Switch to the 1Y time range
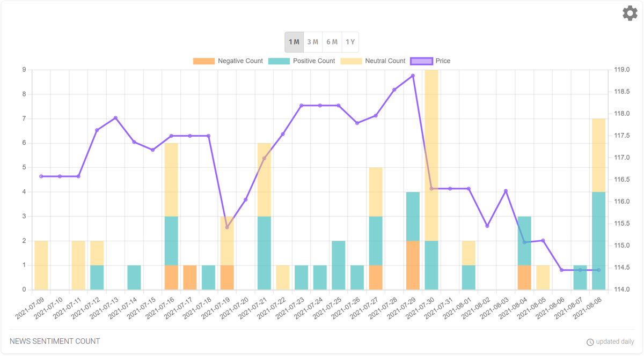644x356 pixels. 350,42
